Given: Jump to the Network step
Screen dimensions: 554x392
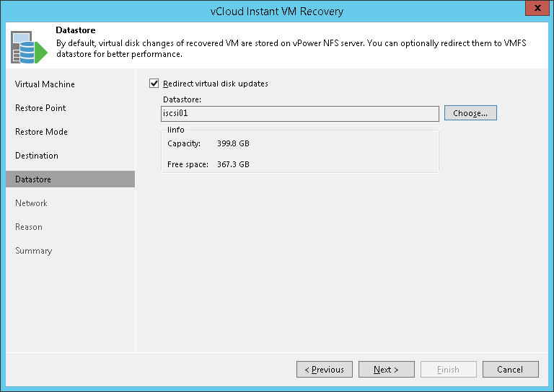Looking at the screenshot, I should tap(31, 203).
